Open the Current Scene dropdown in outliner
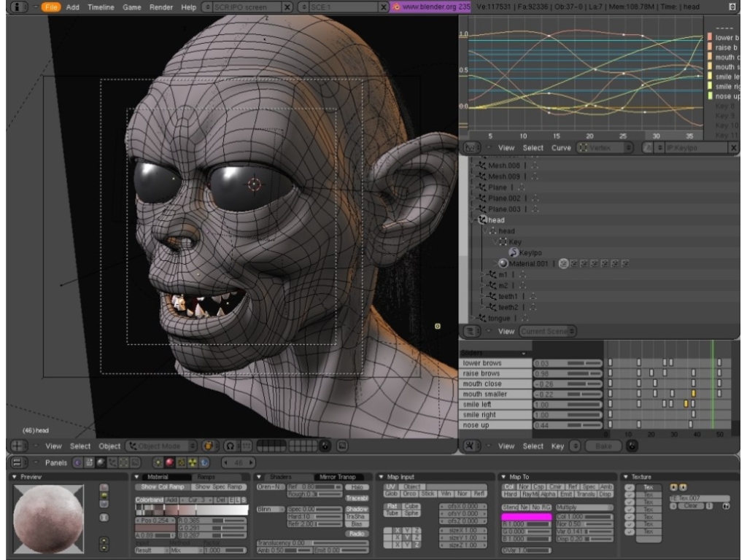Image resolution: width=747 pixels, height=560 pixels. (547, 331)
